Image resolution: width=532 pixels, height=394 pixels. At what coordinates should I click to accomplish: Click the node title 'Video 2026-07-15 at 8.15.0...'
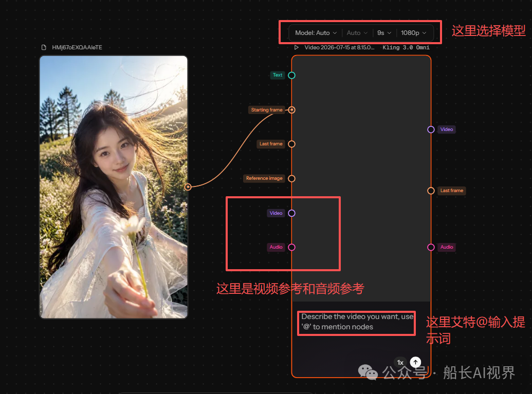pos(339,47)
